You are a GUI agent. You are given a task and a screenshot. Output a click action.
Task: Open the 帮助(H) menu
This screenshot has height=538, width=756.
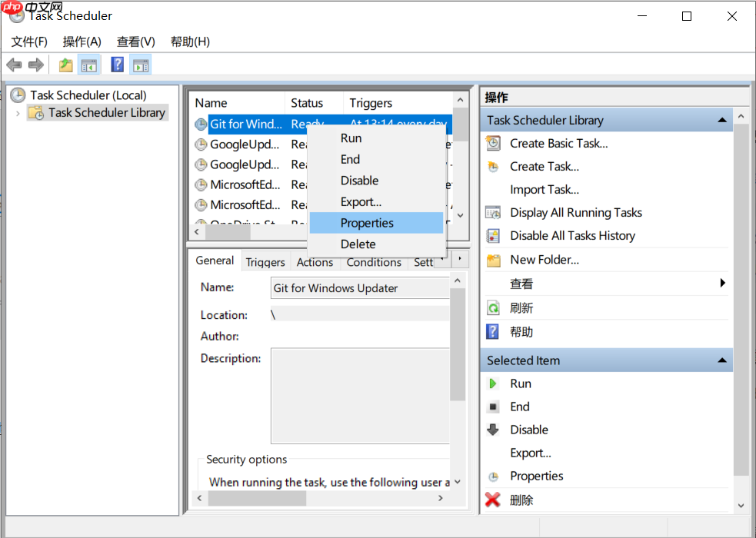click(x=191, y=42)
